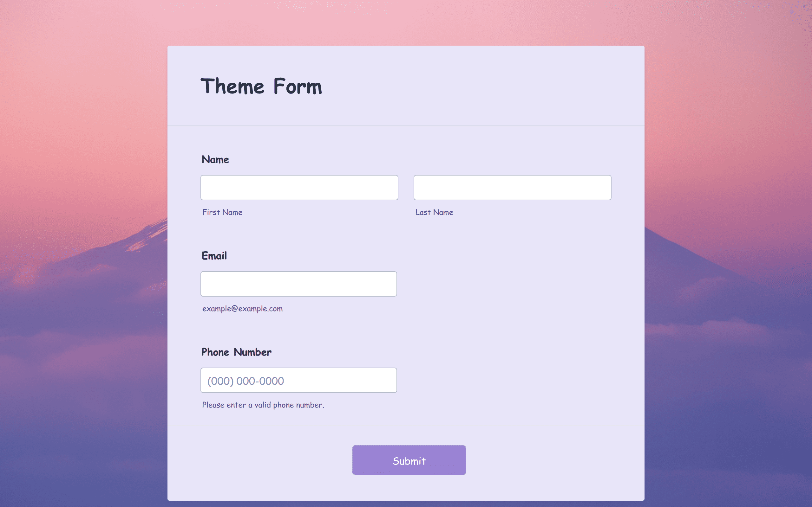Viewport: 812px width, 507px height.
Task: Click the Last Name input field
Action: (x=512, y=188)
